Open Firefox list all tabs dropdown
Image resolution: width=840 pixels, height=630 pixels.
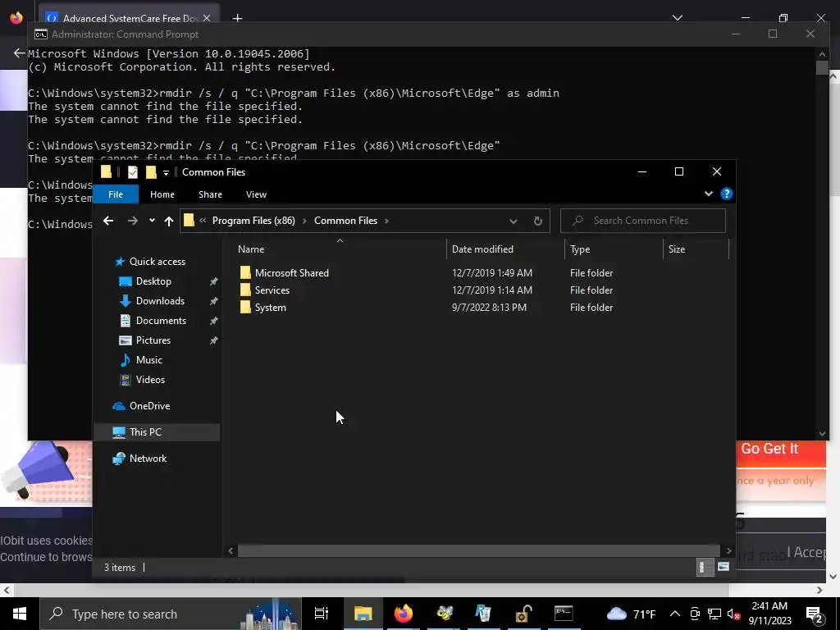coord(677,18)
